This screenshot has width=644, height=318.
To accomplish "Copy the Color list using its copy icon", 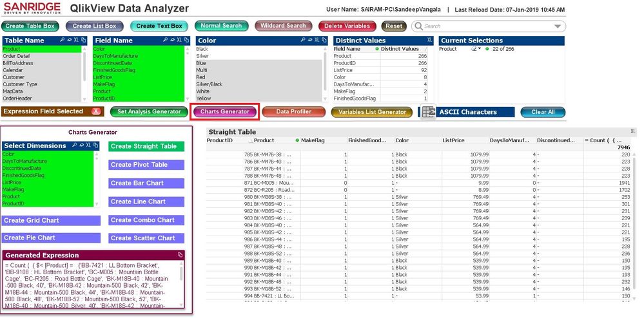I will [x=324, y=40].
